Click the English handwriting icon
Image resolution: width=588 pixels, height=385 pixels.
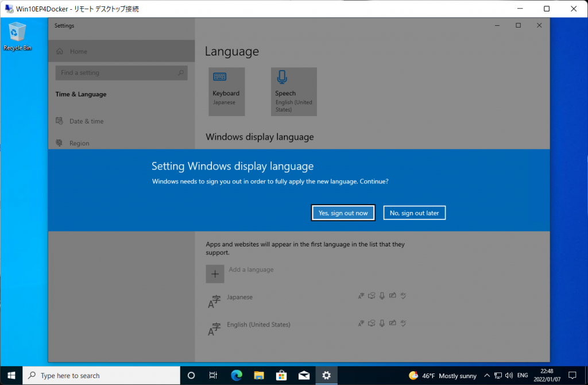tap(392, 323)
